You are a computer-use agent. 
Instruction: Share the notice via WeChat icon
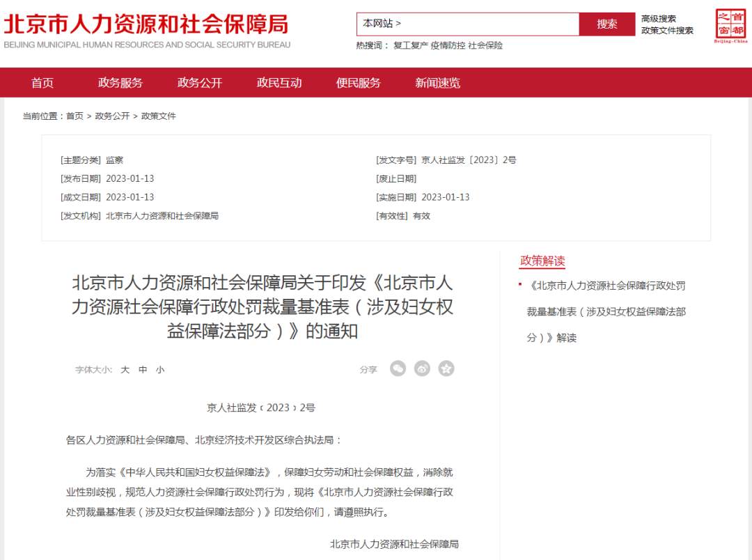coord(398,368)
